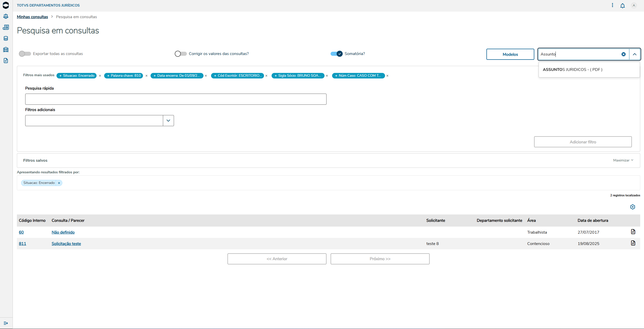
Task: Open document icon for row 811
Action: [x=633, y=243]
